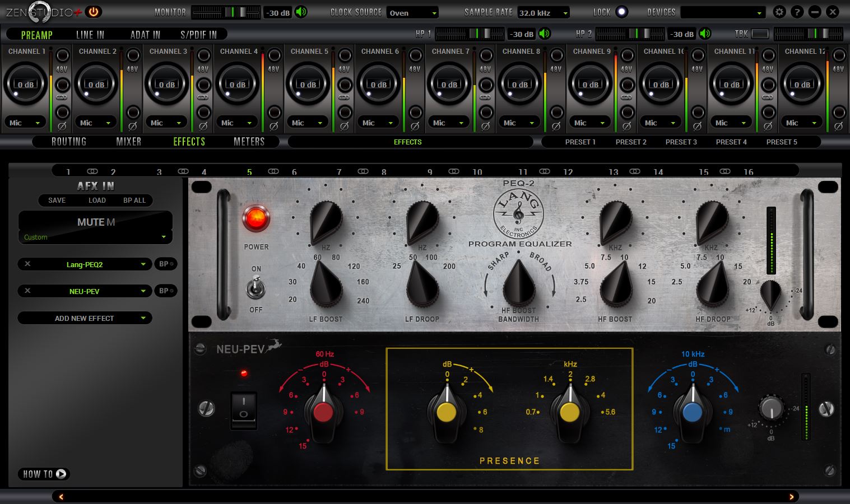This screenshot has width=850, height=504.
Task: Click the left scroll arrow at bottom
Action: (x=61, y=497)
